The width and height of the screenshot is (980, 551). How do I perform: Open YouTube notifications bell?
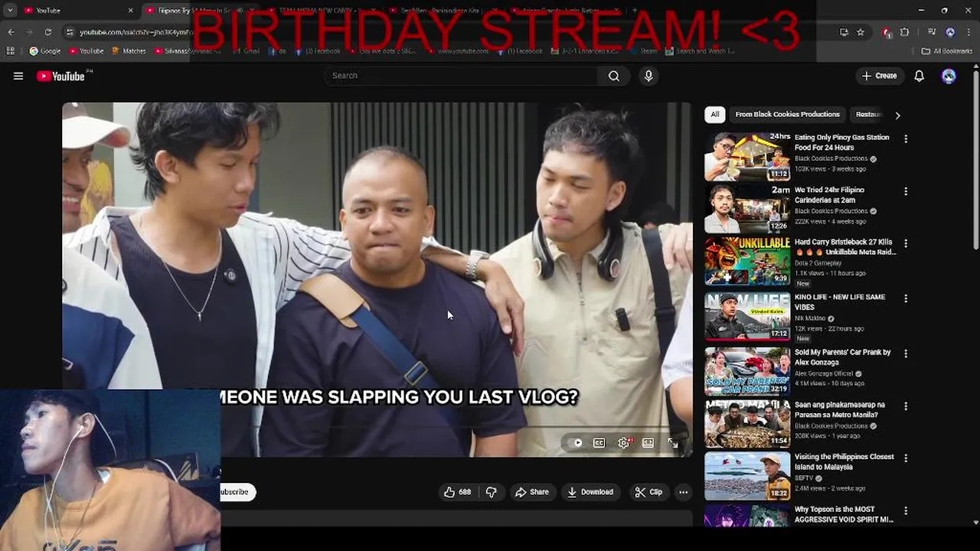point(920,76)
